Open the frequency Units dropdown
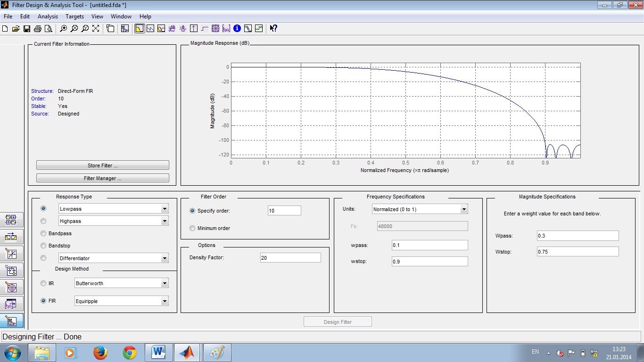The height and width of the screenshot is (362, 644). click(464, 209)
